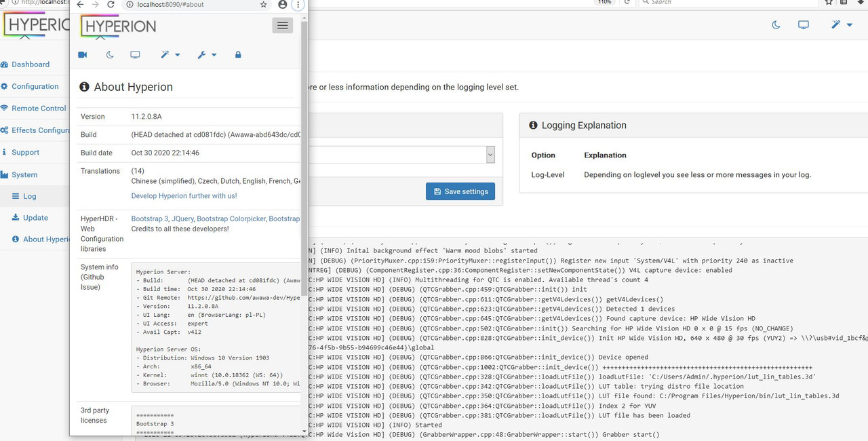
Task: Click the monitor icon in the About window navbar
Action: click(x=135, y=55)
